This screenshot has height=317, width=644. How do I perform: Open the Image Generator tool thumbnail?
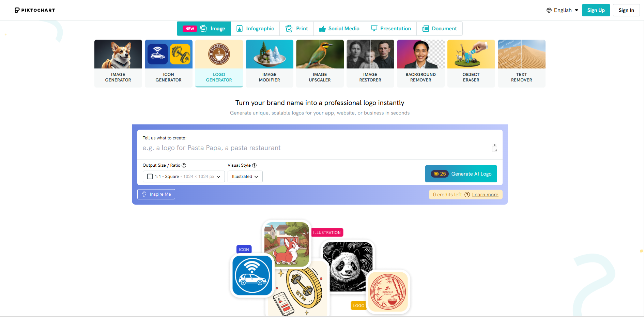click(118, 63)
